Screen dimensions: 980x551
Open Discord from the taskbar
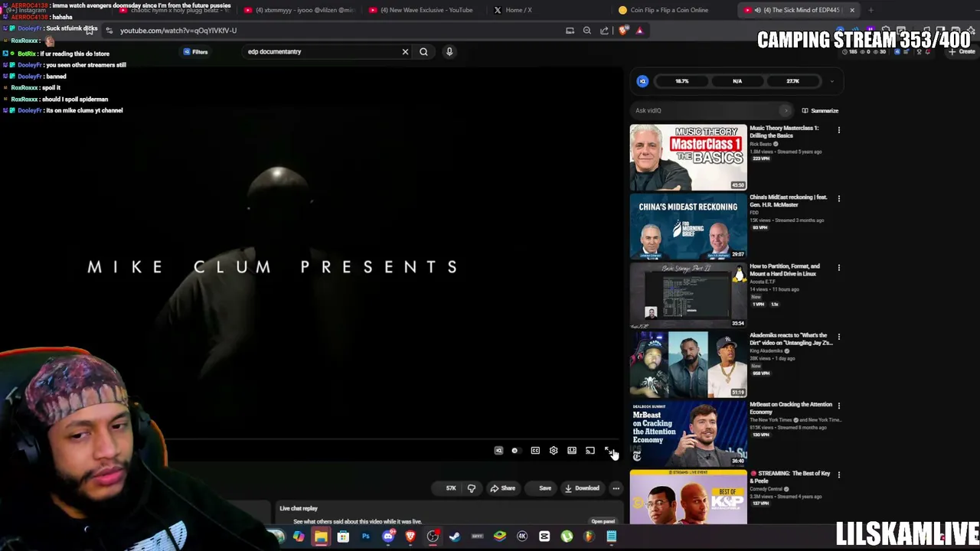pos(388,536)
